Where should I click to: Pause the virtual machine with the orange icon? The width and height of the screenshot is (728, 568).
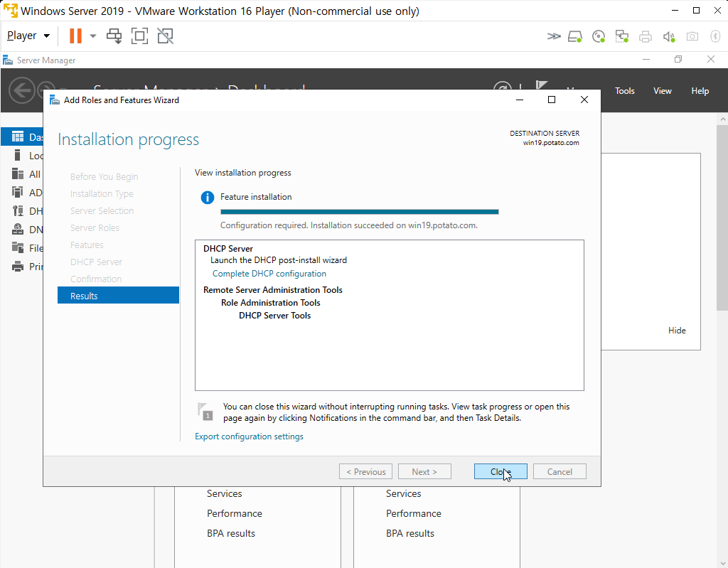pyautogui.click(x=75, y=36)
